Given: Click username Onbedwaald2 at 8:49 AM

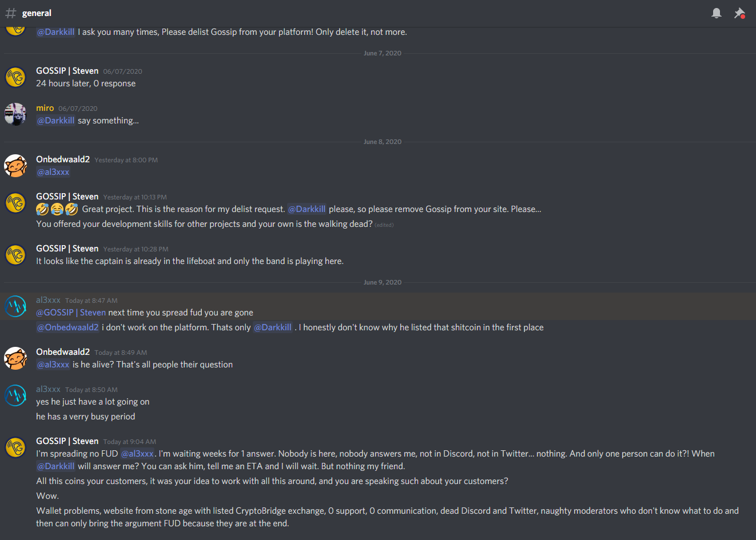Looking at the screenshot, I should 63,352.
